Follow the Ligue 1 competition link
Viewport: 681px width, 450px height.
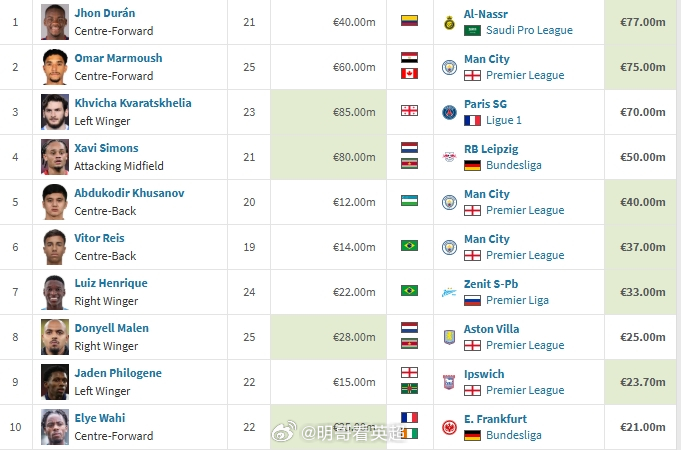(x=504, y=120)
